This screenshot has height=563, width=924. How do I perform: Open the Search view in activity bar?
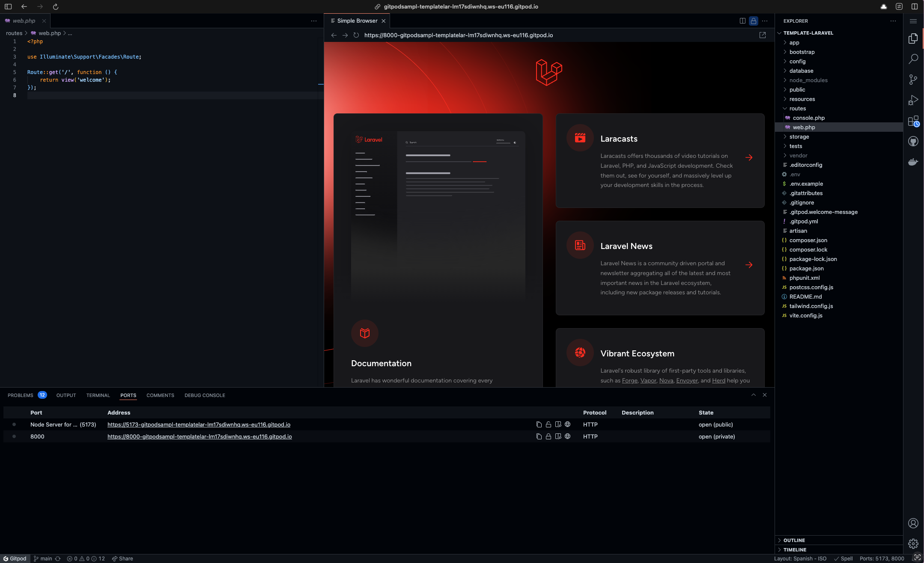pyautogui.click(x=913, y=59)
